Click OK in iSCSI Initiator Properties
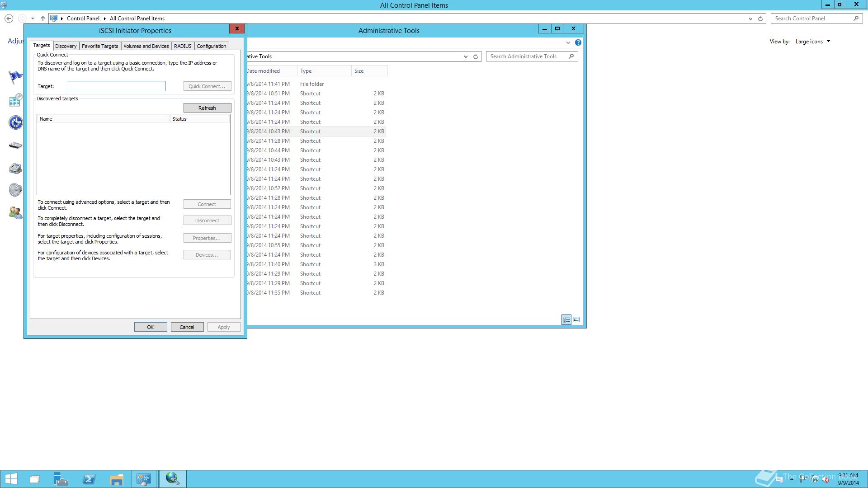This screenshot has height=488, width=868. [151, 327]
